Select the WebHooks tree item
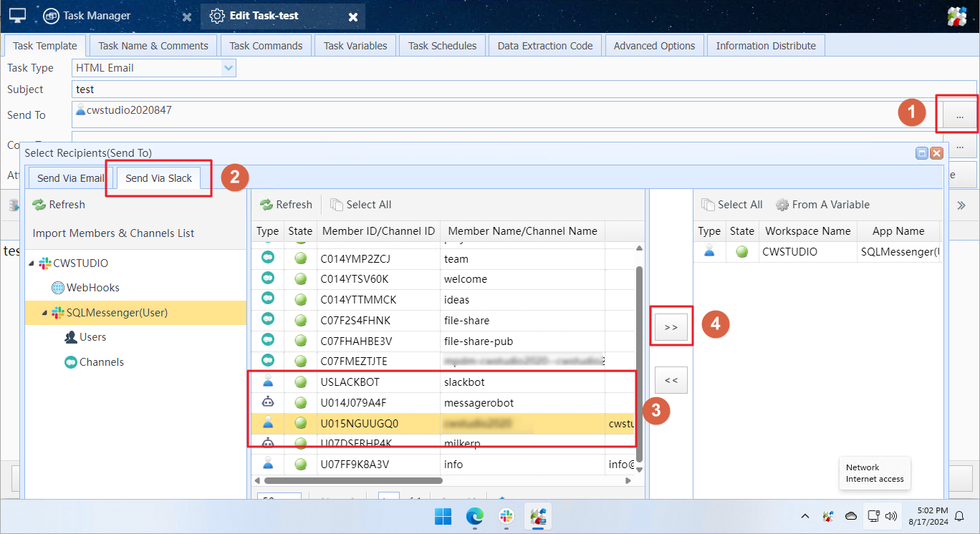This screenshot has height=534, width=980. coord(85,288)
